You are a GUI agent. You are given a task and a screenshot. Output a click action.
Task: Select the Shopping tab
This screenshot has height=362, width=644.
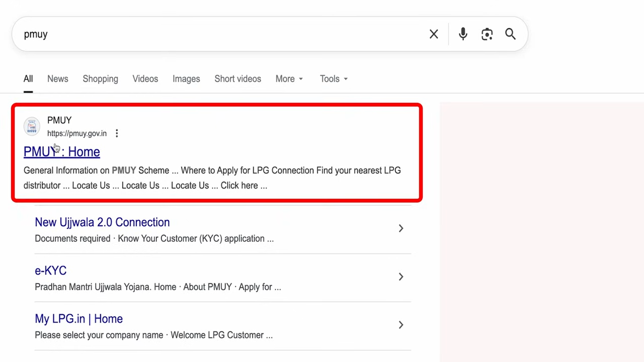coord(100,79)
